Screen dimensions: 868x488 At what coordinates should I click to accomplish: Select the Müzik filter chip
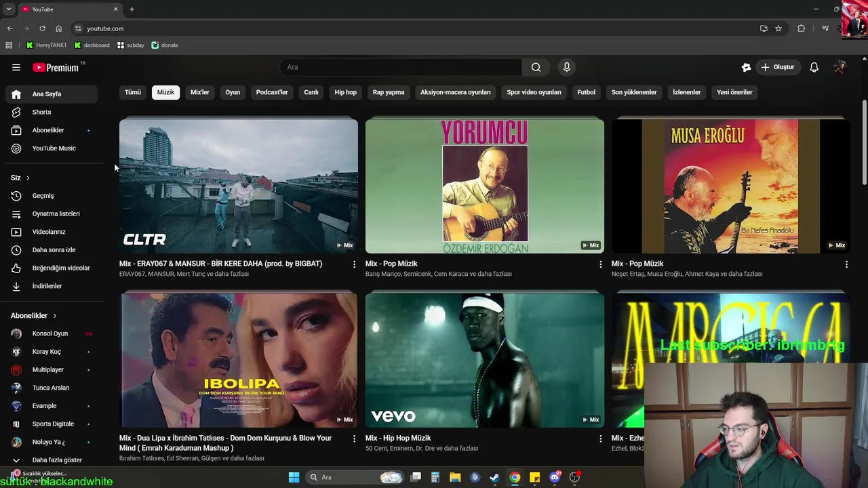pyautogui.click(x=165, y=92)
